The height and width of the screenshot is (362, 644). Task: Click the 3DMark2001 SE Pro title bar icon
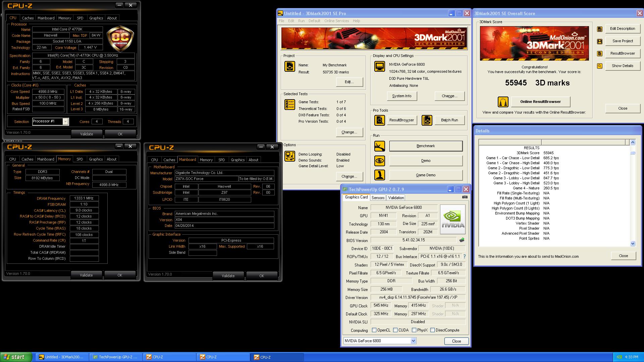click(x=280, y=13)
